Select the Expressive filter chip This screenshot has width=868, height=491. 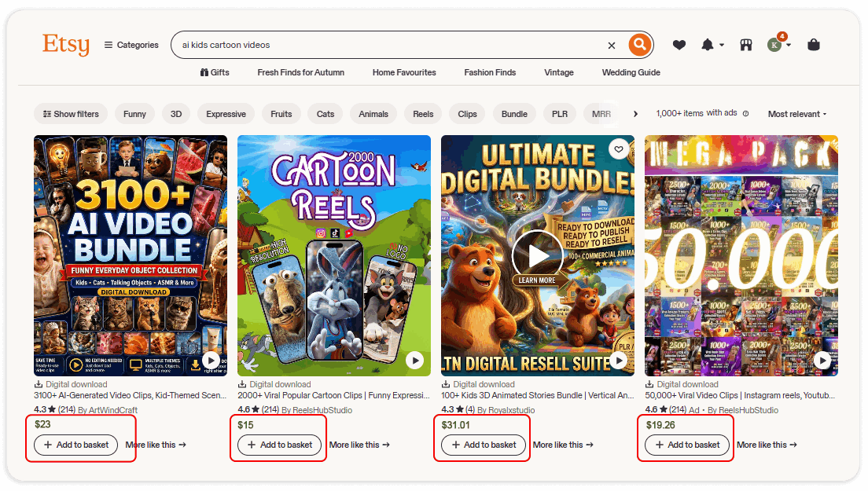click(x=226, y=114)
